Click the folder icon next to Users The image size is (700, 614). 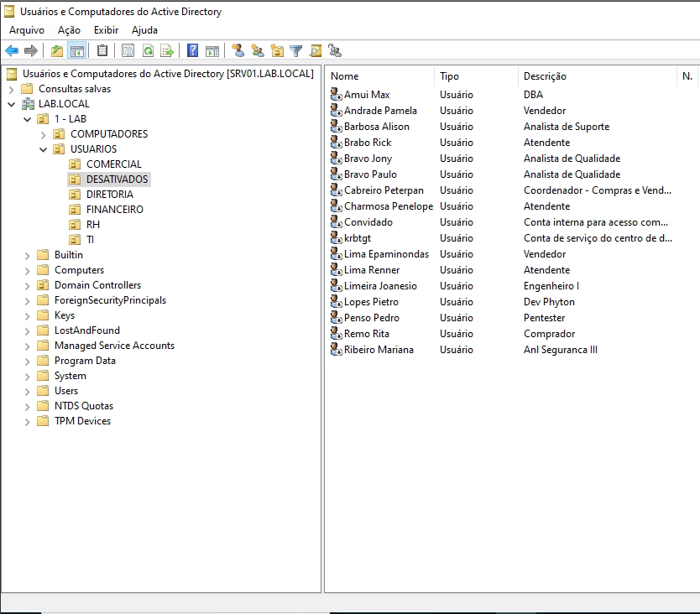pos(43,391)
